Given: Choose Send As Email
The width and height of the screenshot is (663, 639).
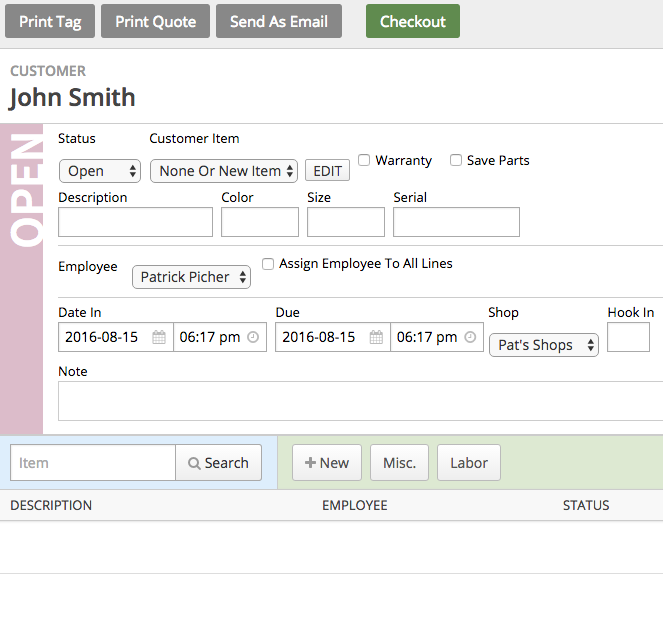Looking at the screenshot, I should (x=279, y=21).
